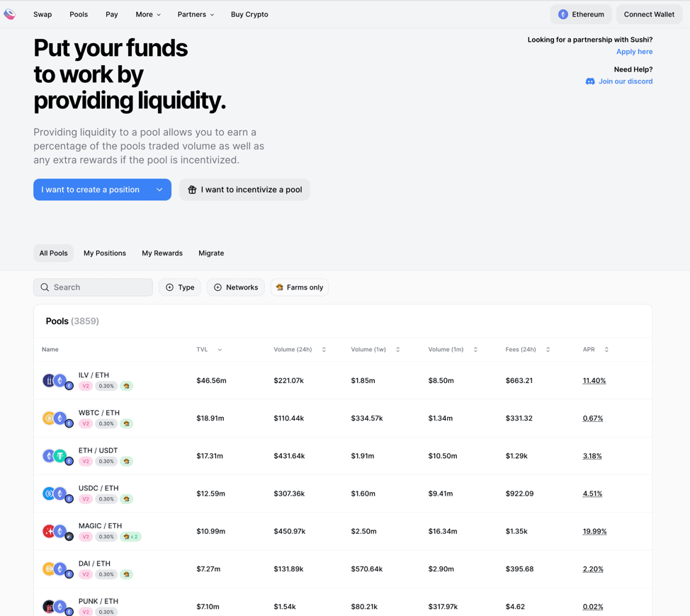Open the Ethereum network selector
Image resolution: width=690 pixels, height=616 pixels.
click(x=581, y=14)
